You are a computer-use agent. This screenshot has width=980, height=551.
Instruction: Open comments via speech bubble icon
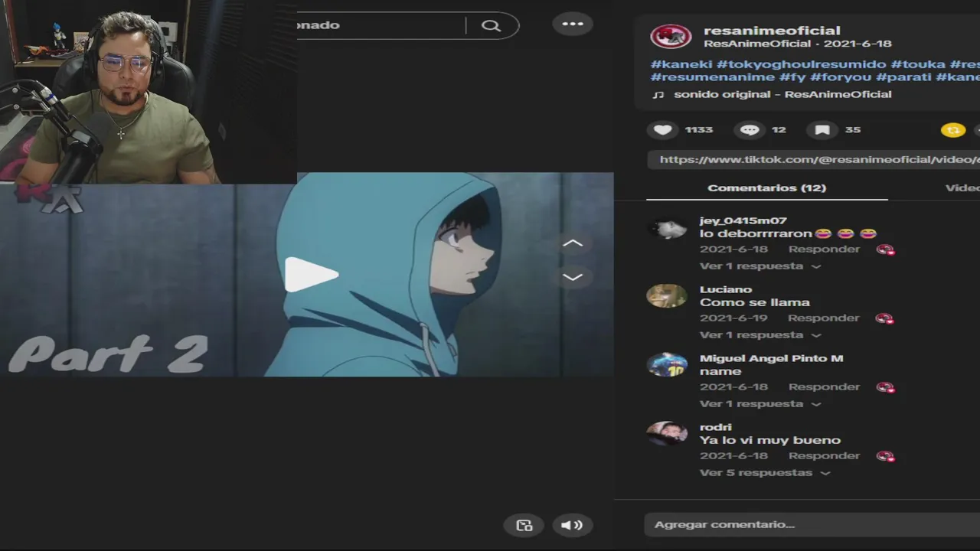[x=750, y=130]
